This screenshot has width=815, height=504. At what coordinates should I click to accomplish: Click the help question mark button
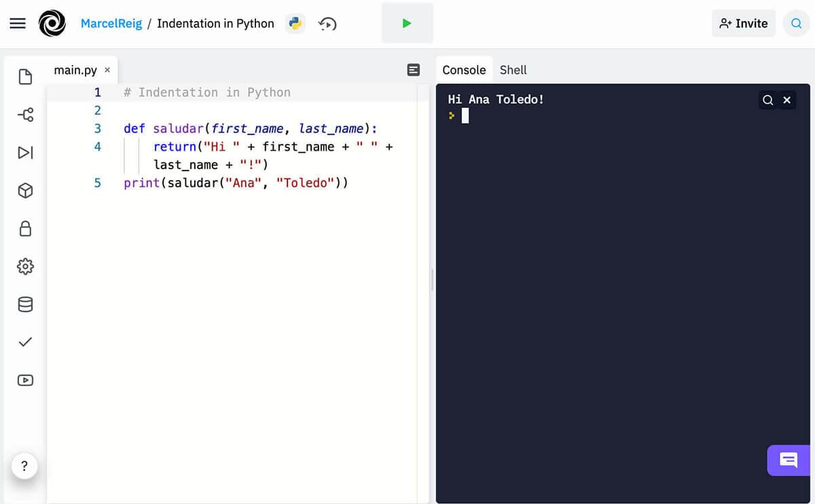coord(24,466)
